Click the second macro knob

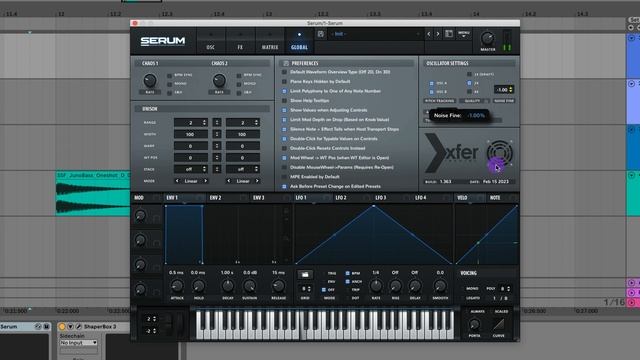click(140, 240)
